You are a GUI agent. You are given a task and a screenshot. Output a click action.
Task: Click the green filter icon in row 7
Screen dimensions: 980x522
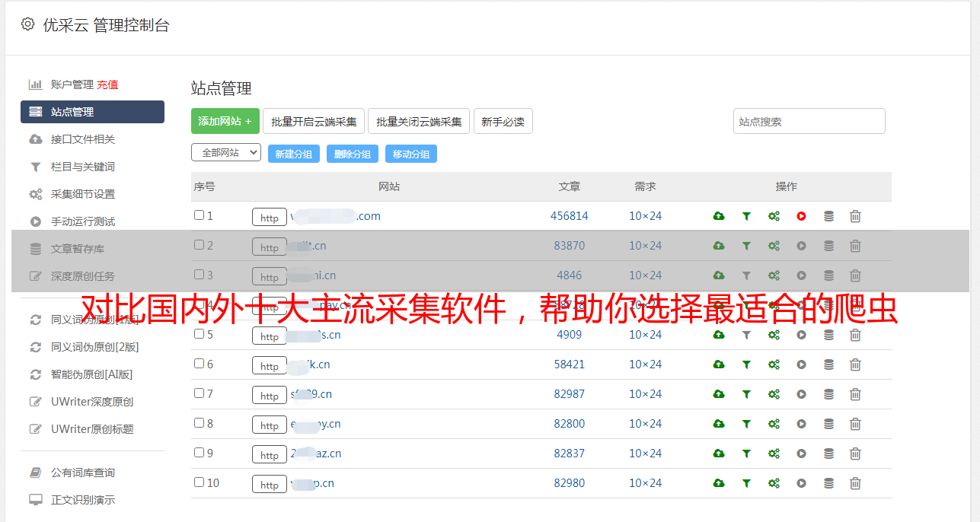(x=746, y=394)
